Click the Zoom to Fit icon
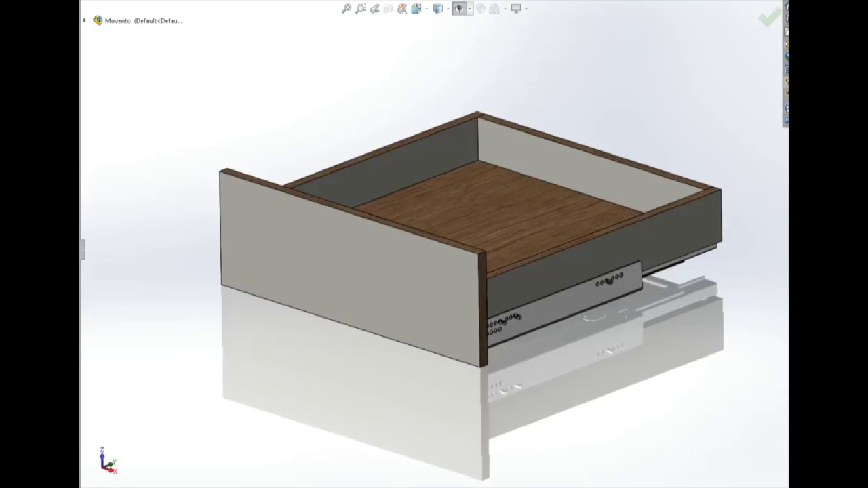This screenshot has height=488, width=868. coord(347,9)
